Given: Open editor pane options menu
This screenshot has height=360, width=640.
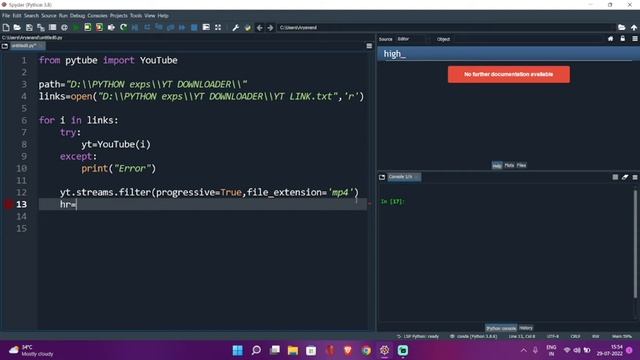Looking at the screenshot, I should 369,46.
